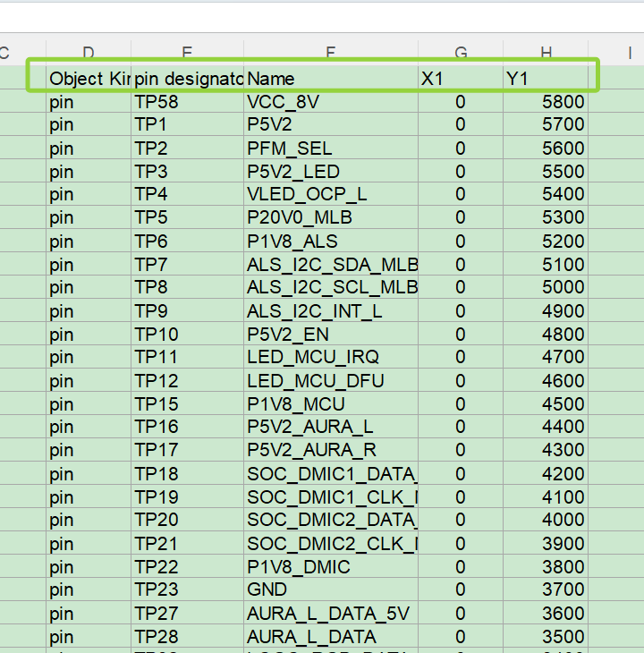Select the cell with value 5400

pyautogui.click(x=546, y=193)
